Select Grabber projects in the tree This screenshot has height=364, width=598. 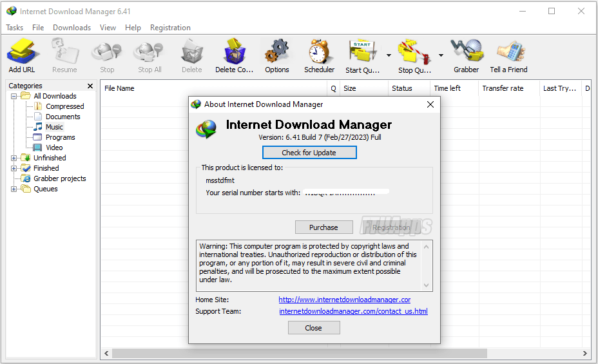pos(59,178)
